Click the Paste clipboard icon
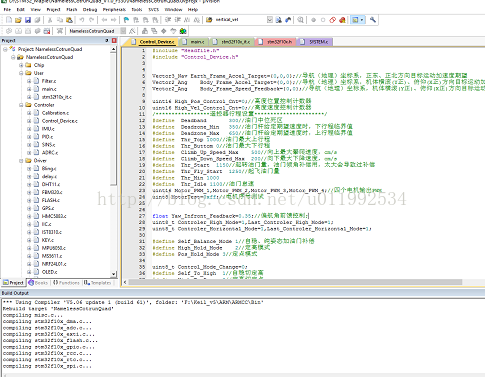 tap(69, 20)
